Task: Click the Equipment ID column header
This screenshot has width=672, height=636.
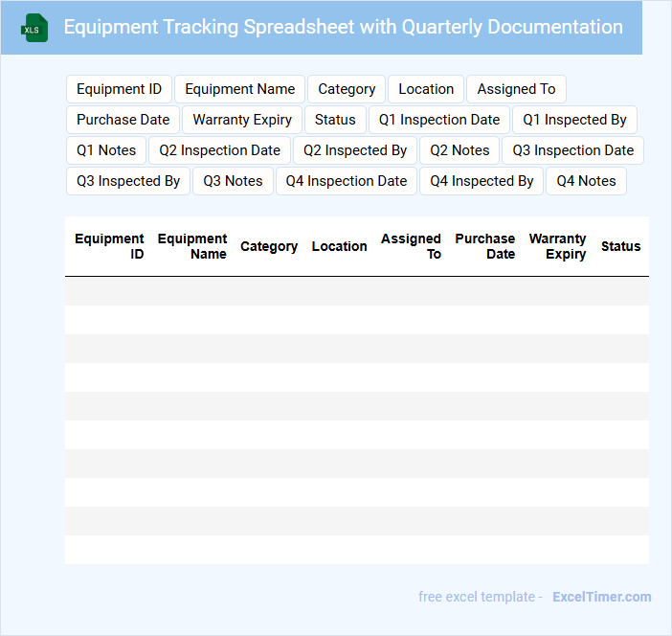Action: click(109, 246)
